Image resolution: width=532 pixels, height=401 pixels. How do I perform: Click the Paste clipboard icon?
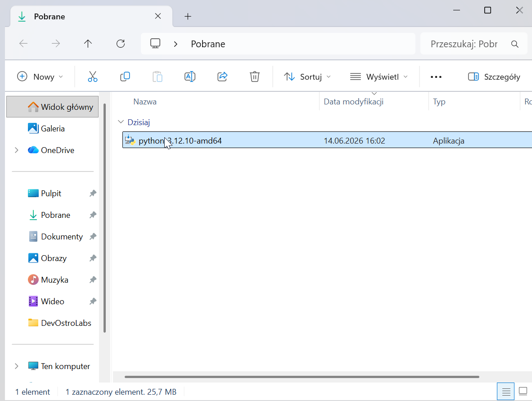click(158, 77)
